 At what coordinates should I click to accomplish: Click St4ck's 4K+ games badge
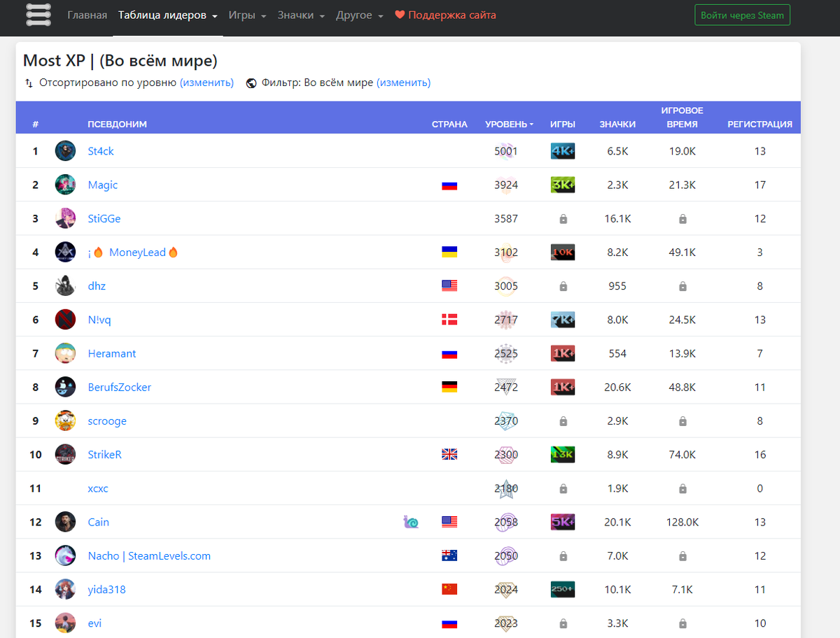coord(563,150)
